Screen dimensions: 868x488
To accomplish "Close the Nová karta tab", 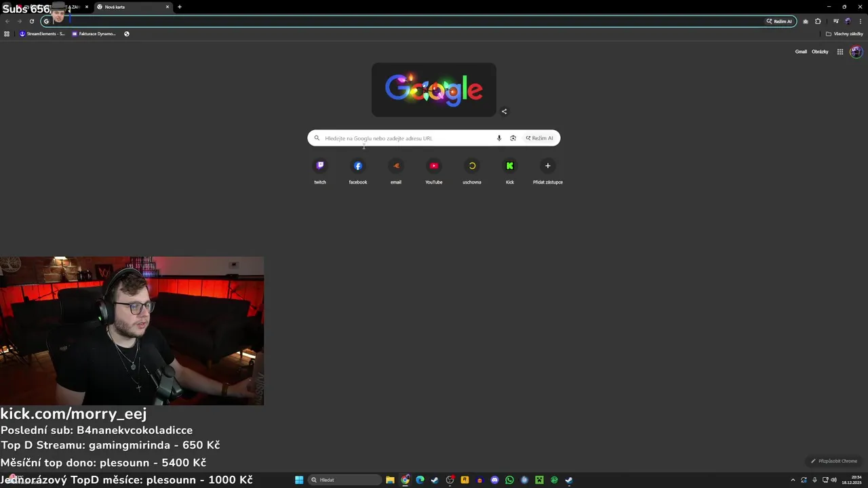I will coord(167,7).
